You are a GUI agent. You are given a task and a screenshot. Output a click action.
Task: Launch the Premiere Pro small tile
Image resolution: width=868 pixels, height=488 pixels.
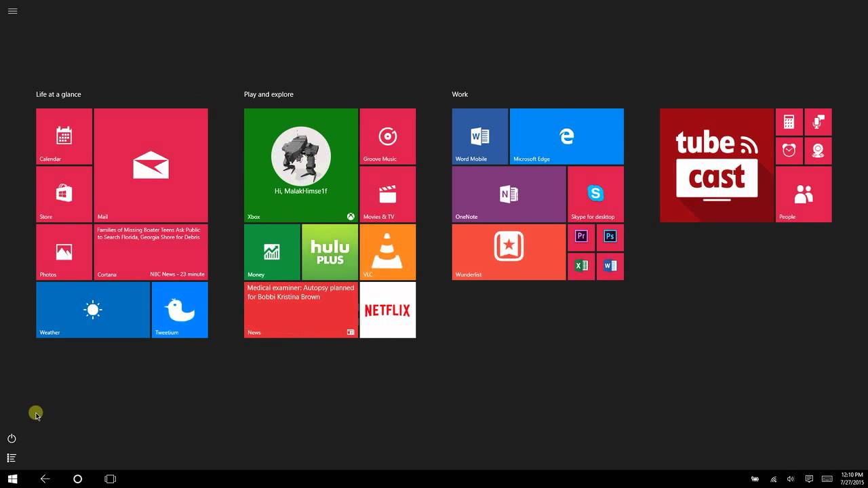[x=581, y=237]
